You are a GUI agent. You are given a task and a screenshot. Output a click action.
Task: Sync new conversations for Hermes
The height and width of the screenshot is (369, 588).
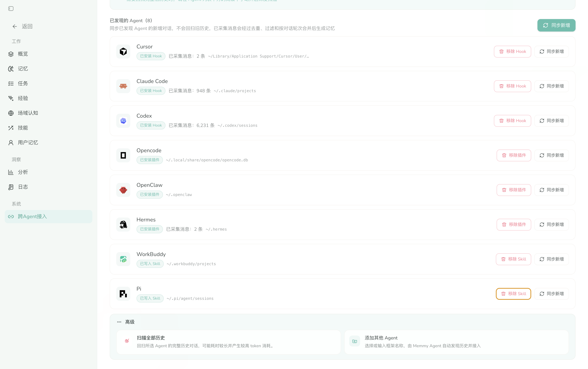(x=551, y=225)
